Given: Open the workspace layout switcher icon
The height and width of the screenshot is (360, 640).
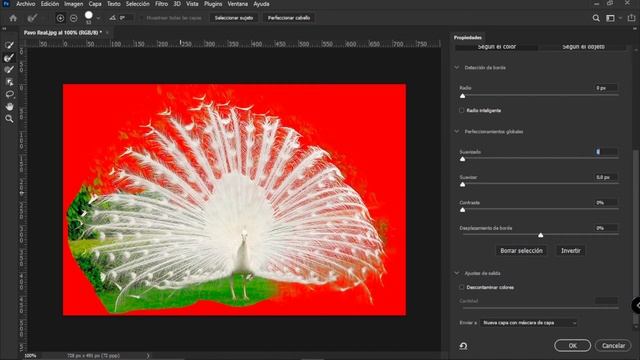Looking at the screenshot, I should pyautogui.click(x=610, y=18).
